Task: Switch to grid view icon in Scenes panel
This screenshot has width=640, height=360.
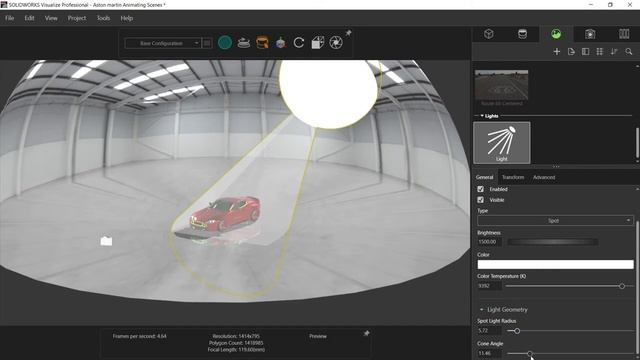Action: click(x=600, y=51)
